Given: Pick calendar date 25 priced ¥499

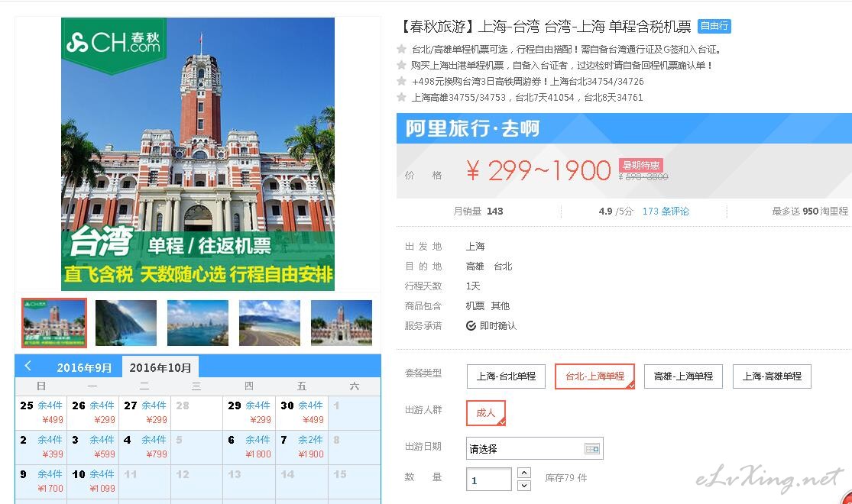Looking at the screenshot, I should click(41, 413).
